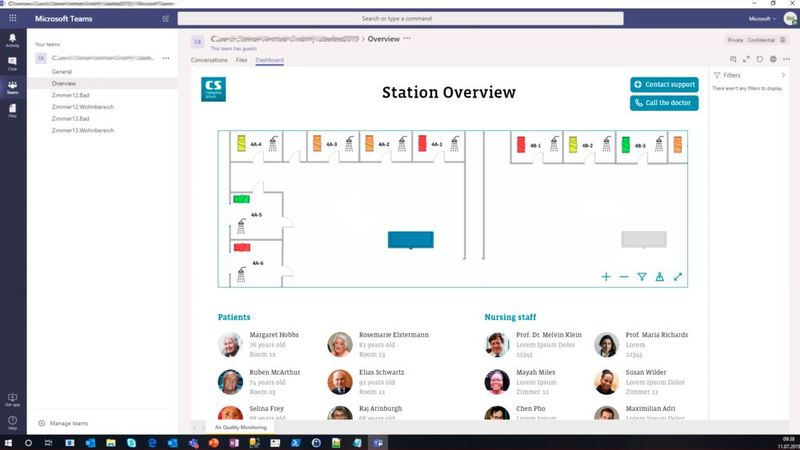Open the Zimmer12.Wohnbereich channel
Screen dimensions: 800x450
point(83,107)
